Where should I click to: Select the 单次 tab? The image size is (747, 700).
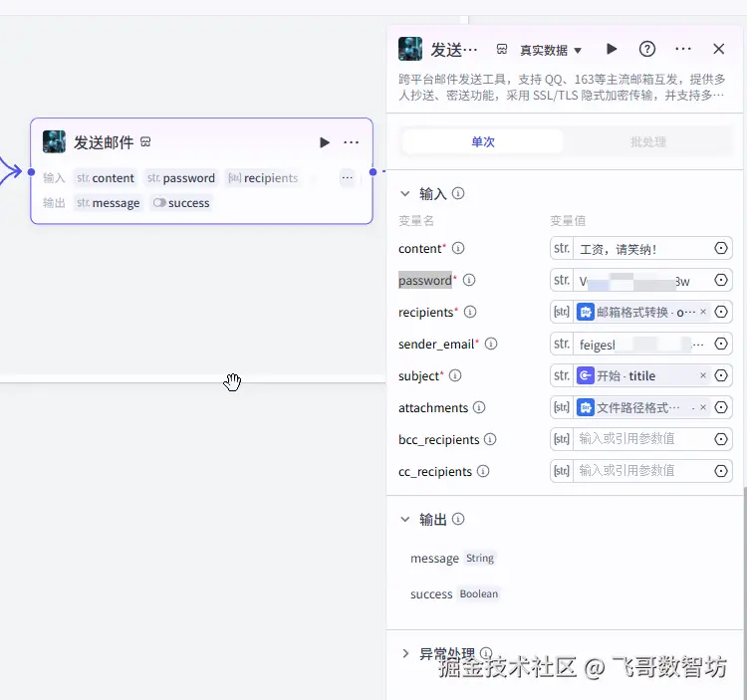click(483, 142)
